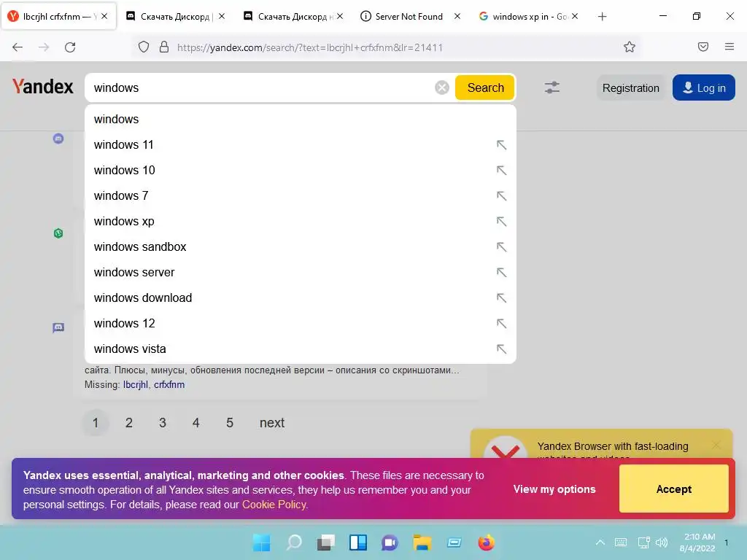This screenshot has height=560, width=747.
Task: Fill search with windows 10 arrow icon
Action: (x=501, y=171)
